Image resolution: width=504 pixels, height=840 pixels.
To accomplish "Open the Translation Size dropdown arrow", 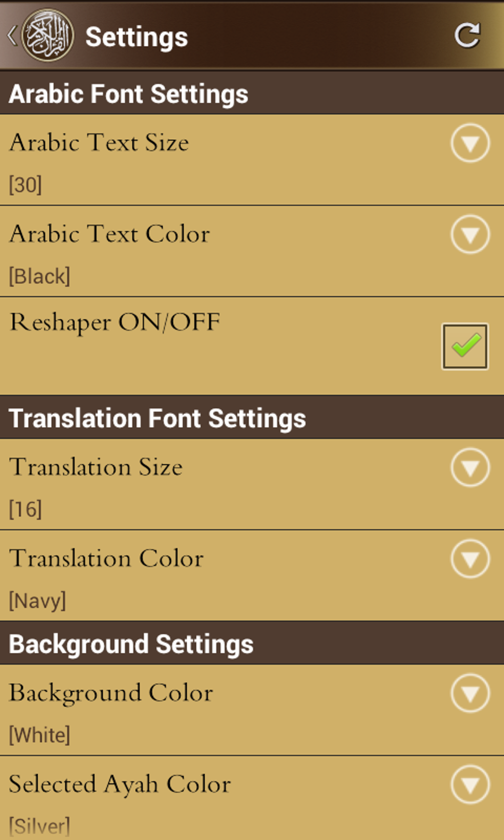I will pyautogui.click(x=470, y=467).
